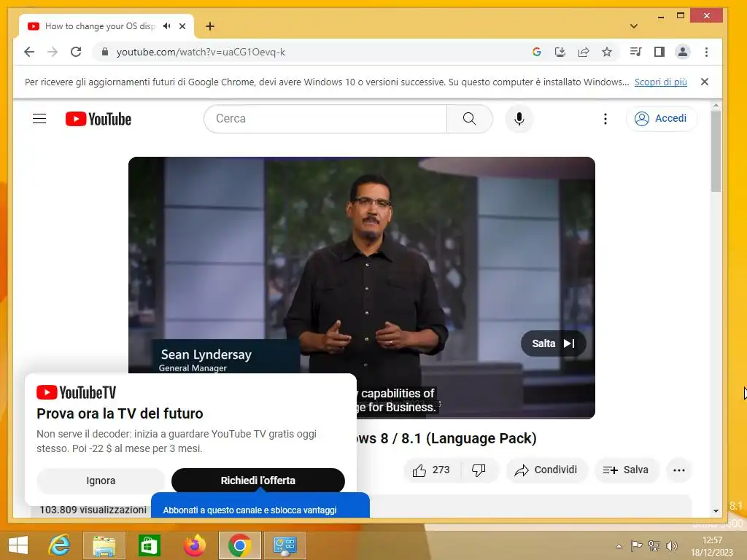Mute the tab via speaker icon
Screen dimensions: 747x560
click(x=167, y=26)
